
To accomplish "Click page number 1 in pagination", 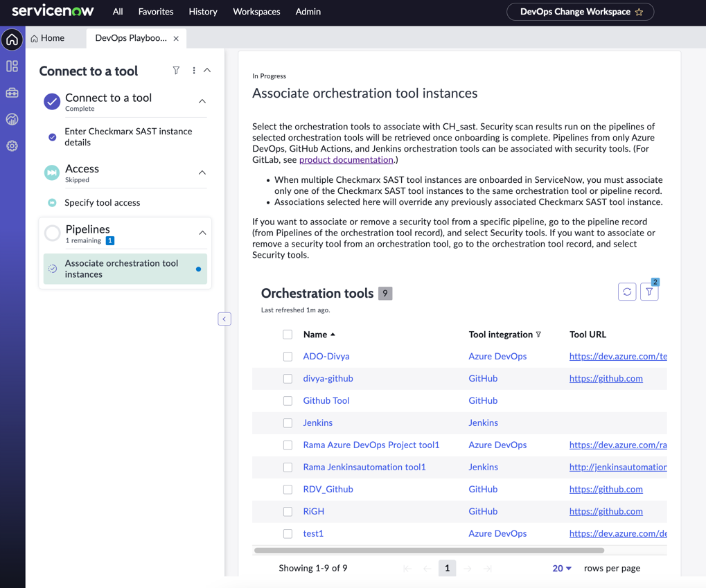I will 447,568.
